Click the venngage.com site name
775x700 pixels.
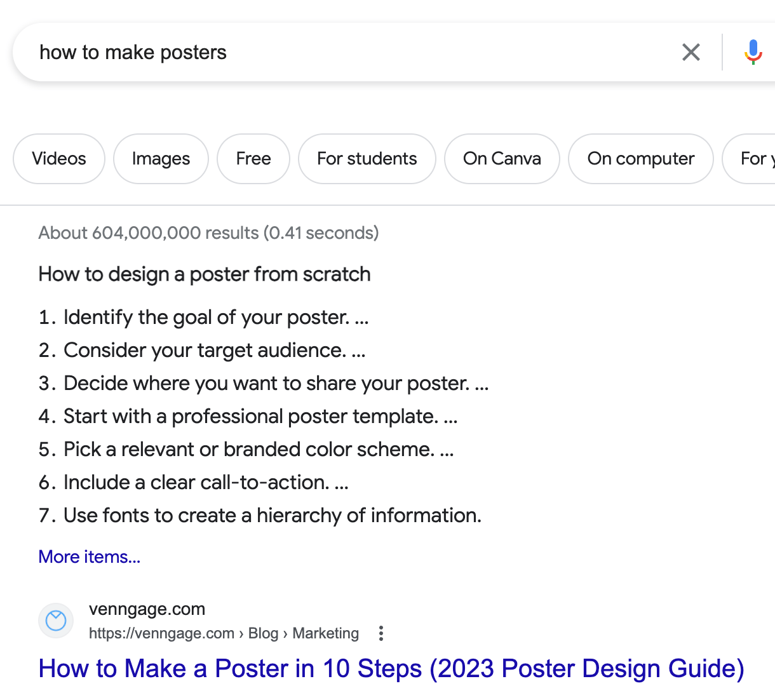pos(147,609)
